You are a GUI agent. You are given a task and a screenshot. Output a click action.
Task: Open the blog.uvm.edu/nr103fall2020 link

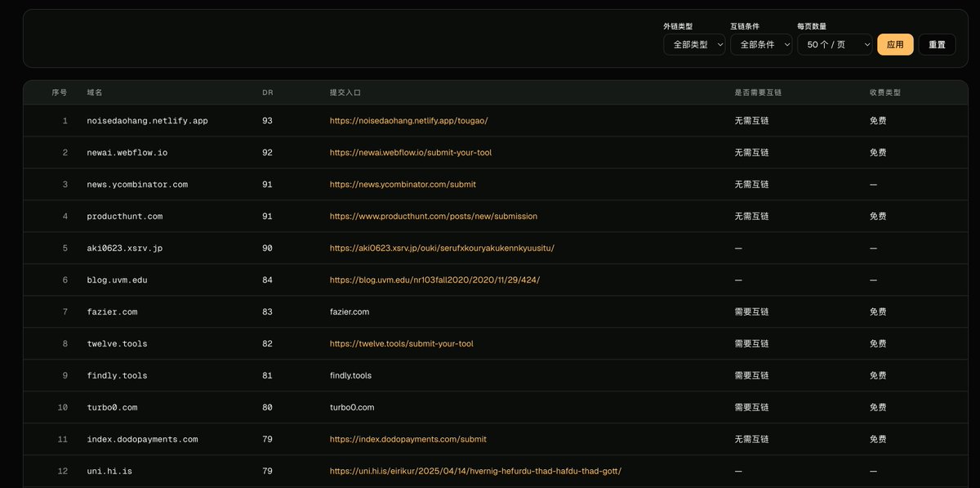point(434,280)
